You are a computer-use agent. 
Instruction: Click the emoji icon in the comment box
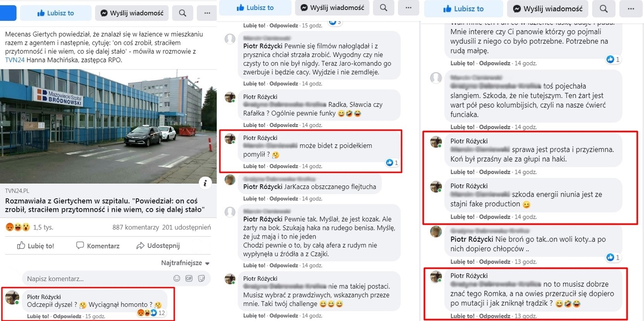click(x=177, y=278)
